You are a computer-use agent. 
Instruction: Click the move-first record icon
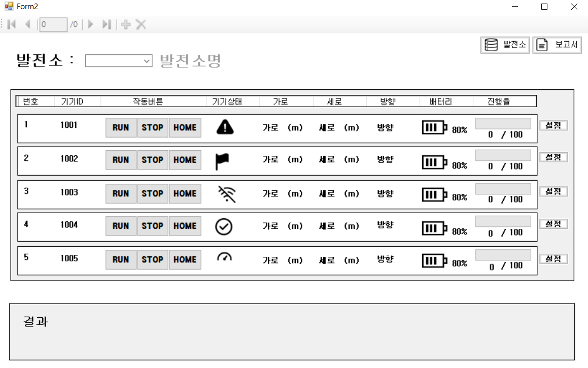point(11,24)
